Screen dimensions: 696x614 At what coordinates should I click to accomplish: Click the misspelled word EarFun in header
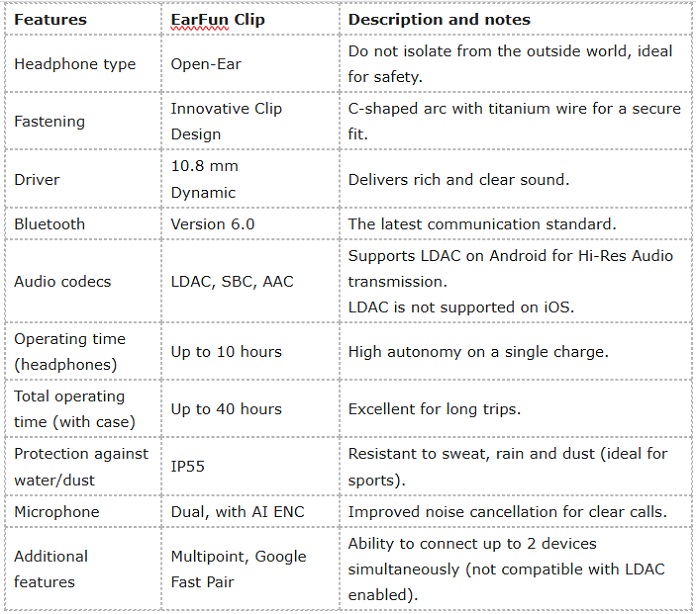[200, 20]
